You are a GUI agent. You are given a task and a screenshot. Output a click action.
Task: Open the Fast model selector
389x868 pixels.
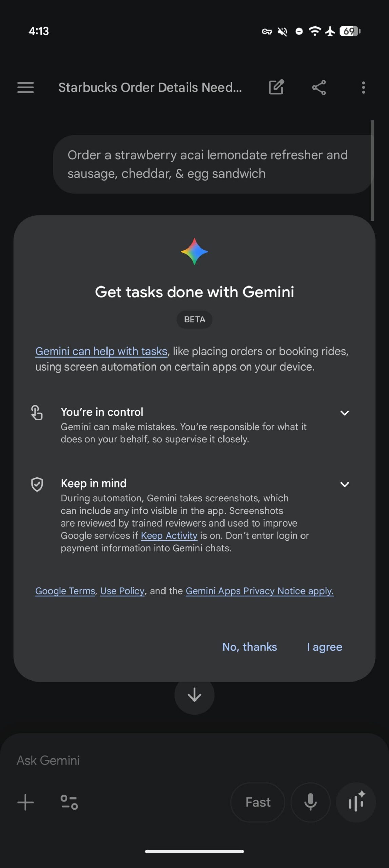click(x=257, y=802)
